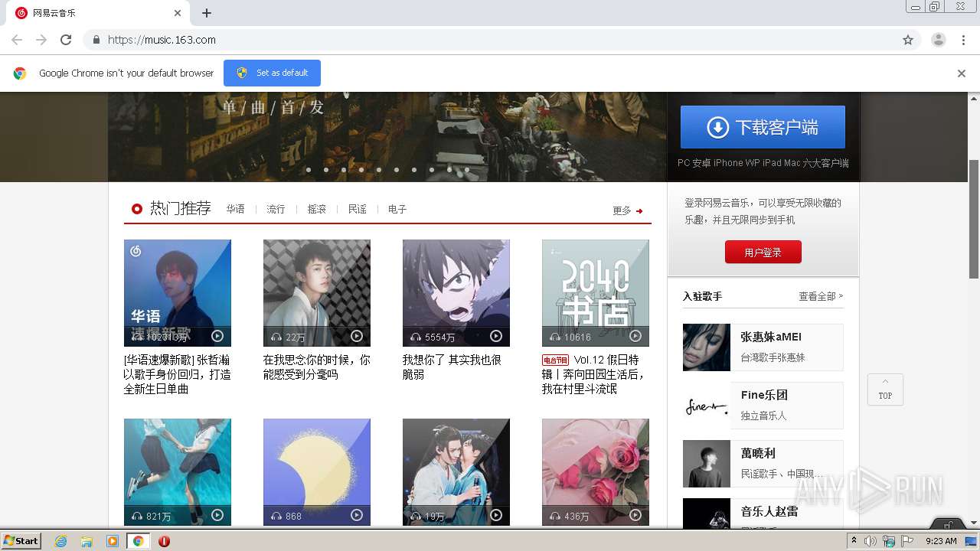The height and width of the screenshot is (551, 980).
Task: Select the last banner carousel dot
Action: 467,170
